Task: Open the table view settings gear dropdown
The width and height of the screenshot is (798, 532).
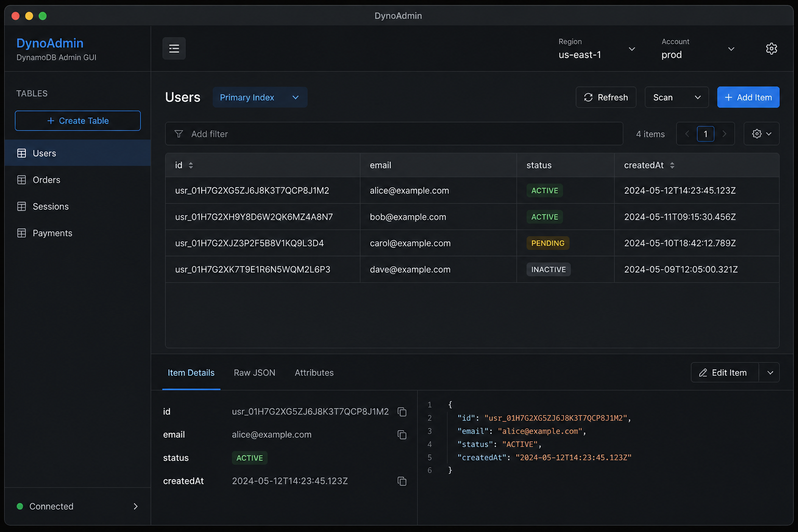Action: (762, 134)
